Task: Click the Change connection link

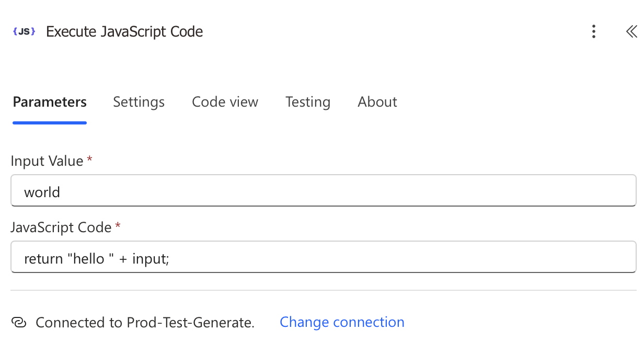Action: pos(342,322)
